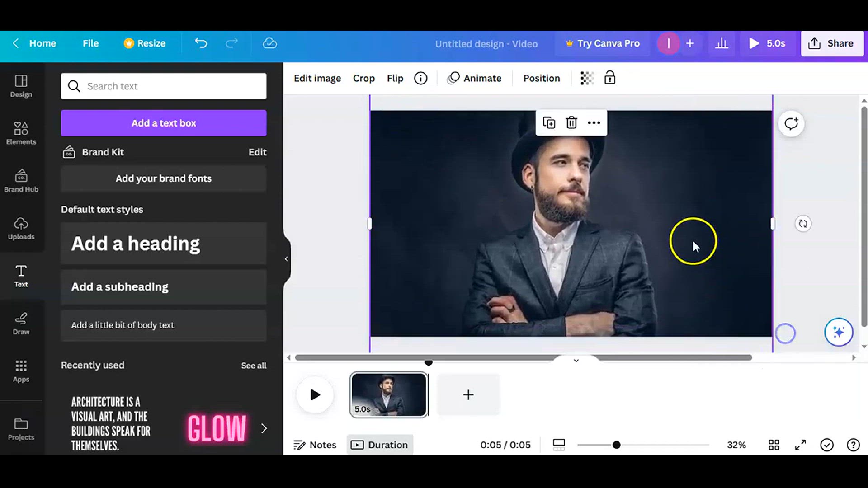Open the Animate options
868x488 pixels.
[x=474, y=78]
